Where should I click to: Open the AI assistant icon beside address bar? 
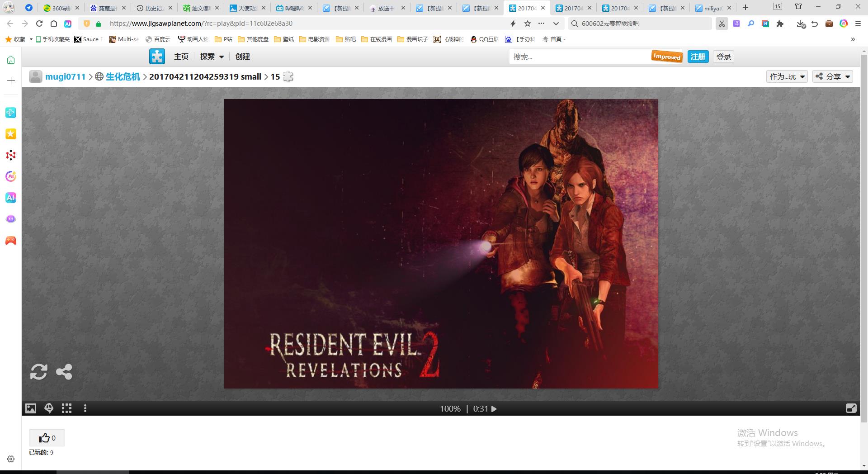coord(68,24)
